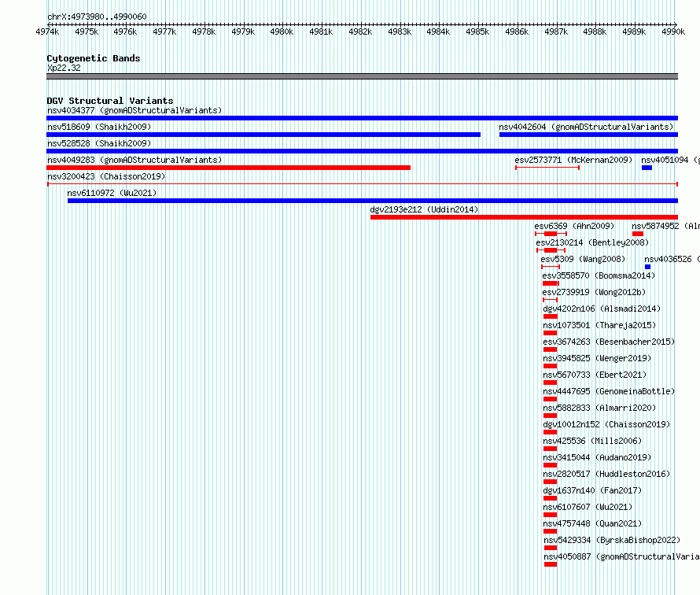Screen dimensions: 700x595
Task: Open nsv5670733 (Ebert2021) variant
Action: 595,375
